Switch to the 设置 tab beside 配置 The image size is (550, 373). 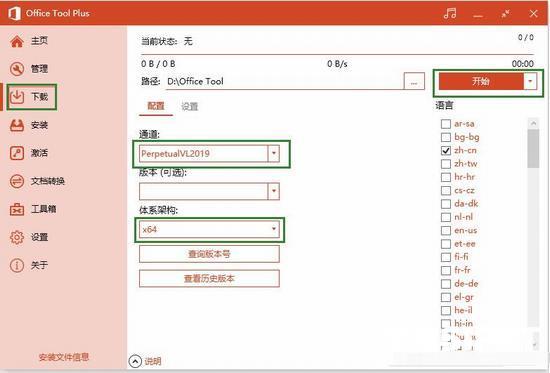point(190,106)
